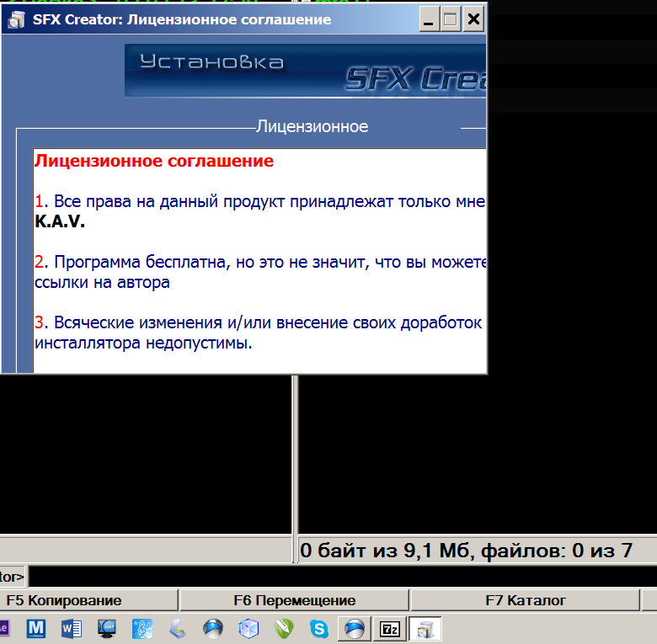Minimize the SFX Creator window
This screenshot has height=644, width=657.
pos(429,19)
